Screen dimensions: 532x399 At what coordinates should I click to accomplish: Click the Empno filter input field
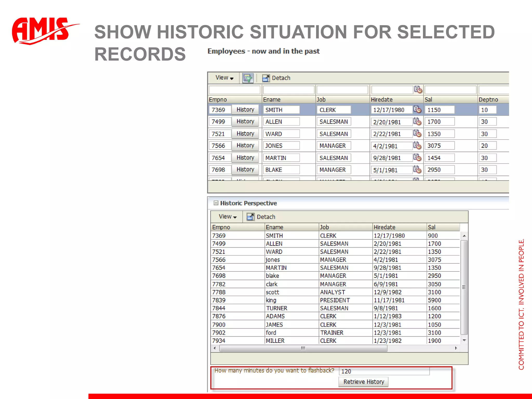[x=234, y=90]
